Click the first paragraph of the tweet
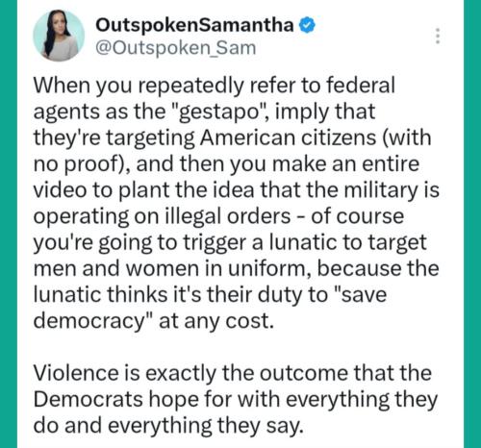This screenshot has width=481, height=448. point(236,203)
